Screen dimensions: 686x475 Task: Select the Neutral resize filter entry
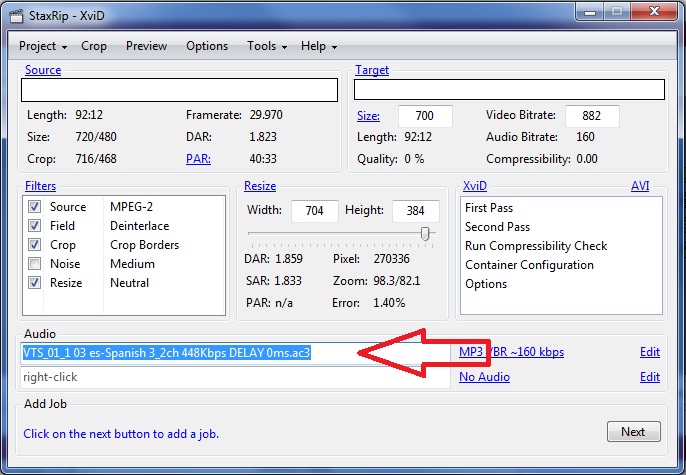(x=130, y=283)
